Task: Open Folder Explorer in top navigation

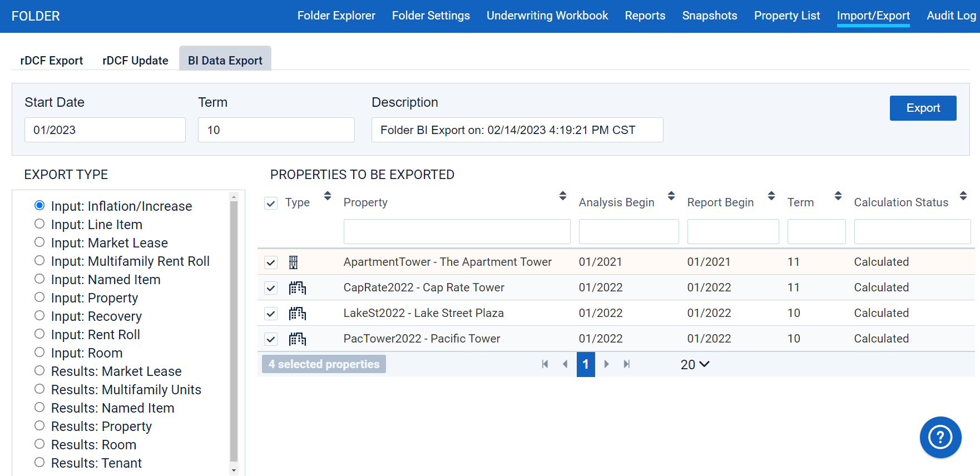Action: 336,16
